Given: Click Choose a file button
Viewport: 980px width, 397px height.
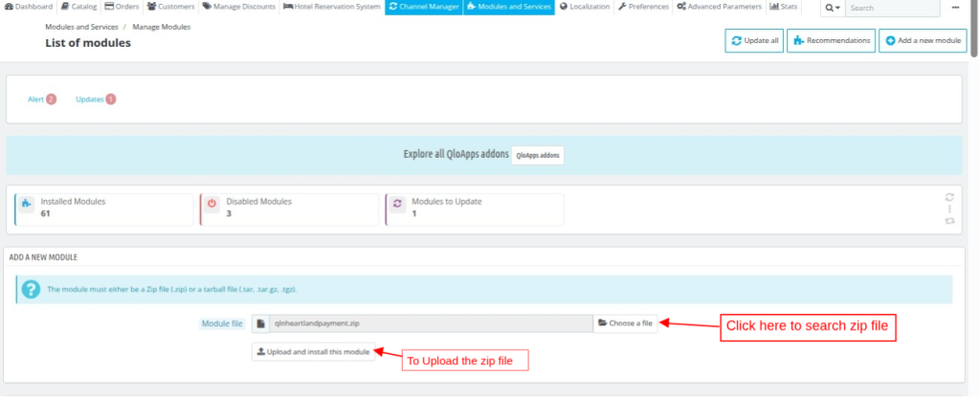Looking at the screenshot, I should 625,324.
